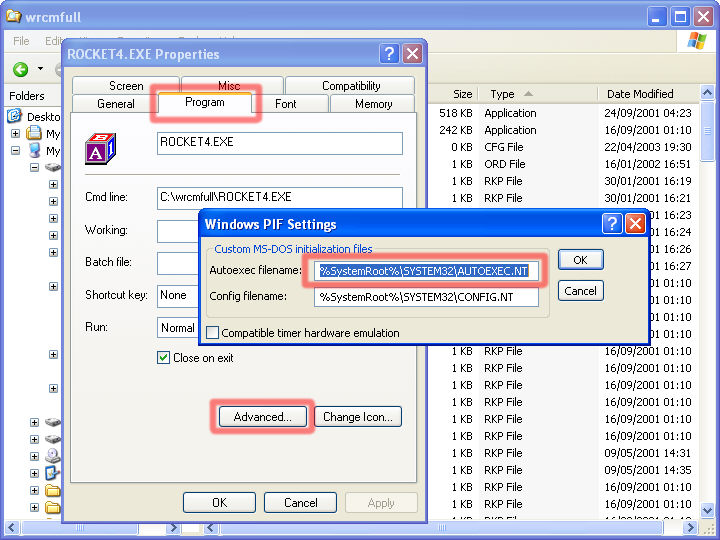This screenshot has height=540, width=720.
Task: Click the Config filename field
Action: pos(426,297)
